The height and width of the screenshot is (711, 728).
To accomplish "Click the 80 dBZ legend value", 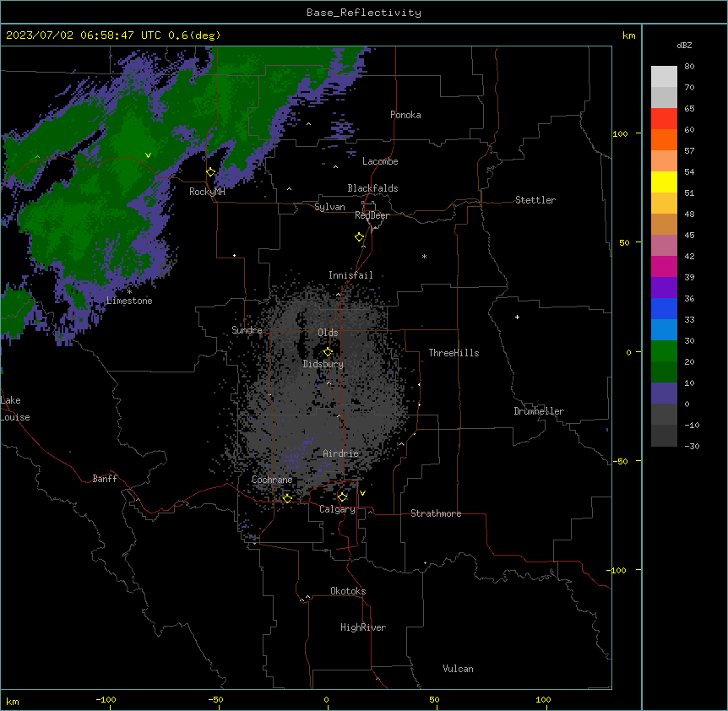I will tap(689, 67).
